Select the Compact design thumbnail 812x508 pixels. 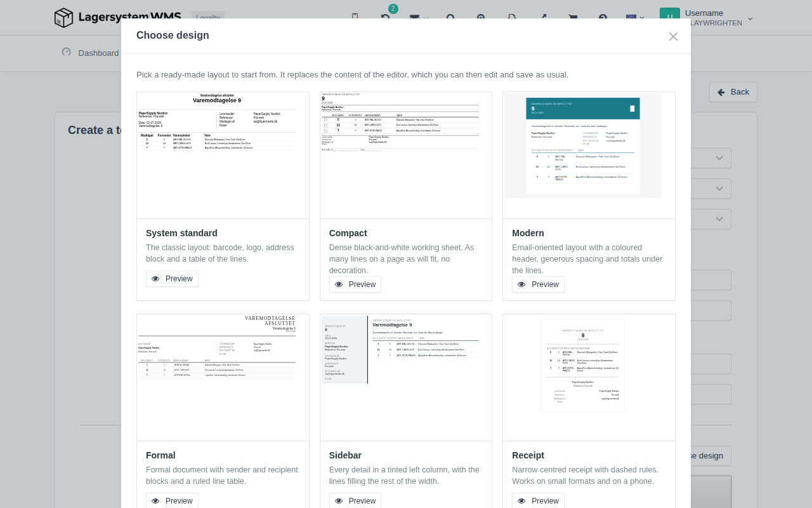[x=406, y=156]
